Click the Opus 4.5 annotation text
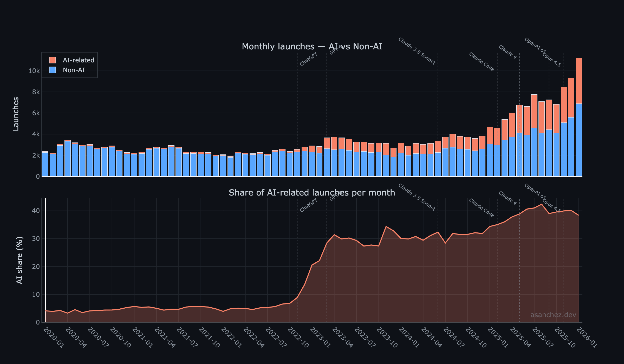The image size is (624, 364). (552, 60)
